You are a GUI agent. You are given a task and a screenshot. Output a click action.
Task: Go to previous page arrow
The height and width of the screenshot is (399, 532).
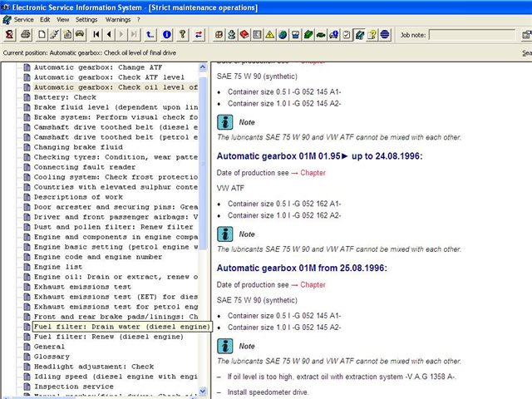109,35
